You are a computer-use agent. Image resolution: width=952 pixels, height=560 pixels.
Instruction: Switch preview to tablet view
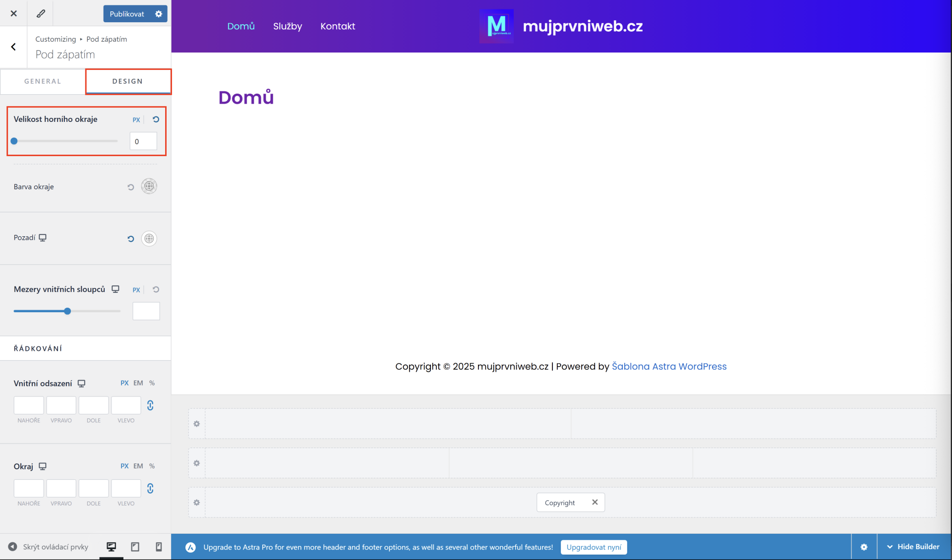134,547
